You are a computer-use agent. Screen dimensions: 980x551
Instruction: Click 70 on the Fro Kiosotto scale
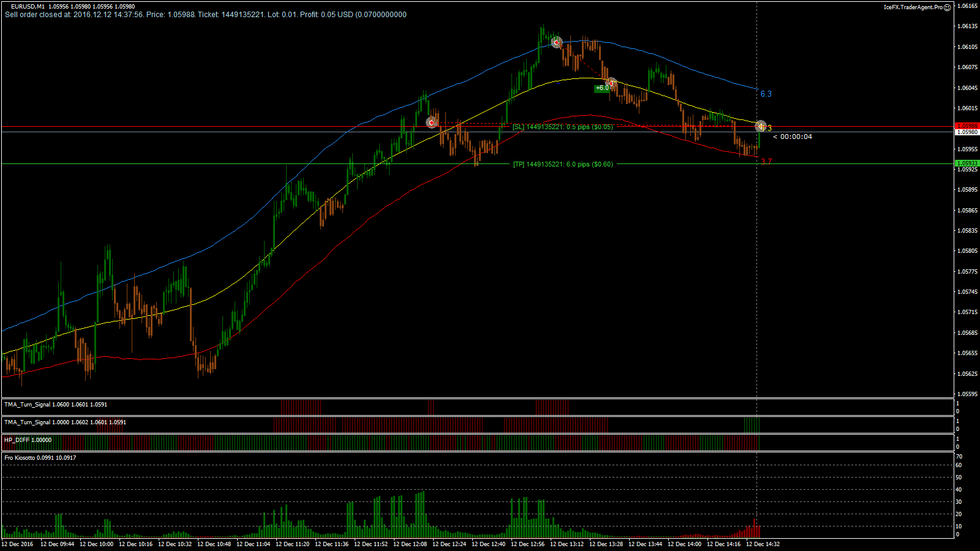tap(959, 457)
